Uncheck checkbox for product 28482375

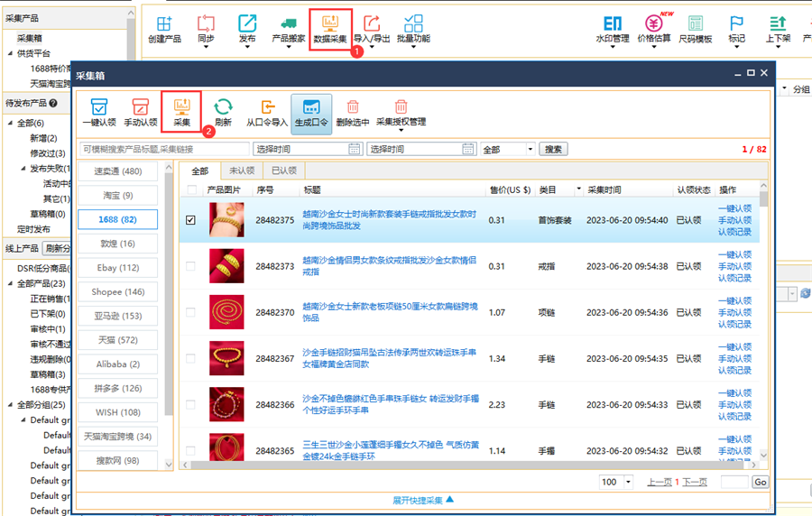190,220
